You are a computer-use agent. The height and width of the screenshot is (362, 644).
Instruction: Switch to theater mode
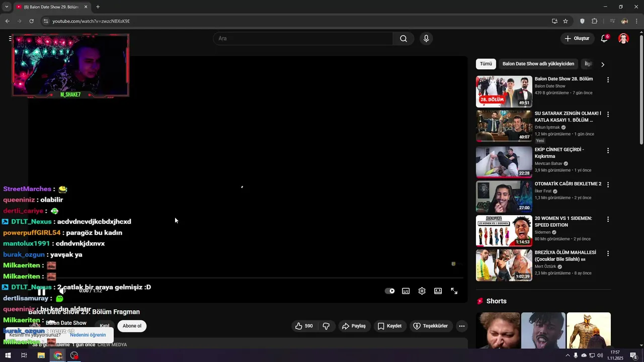[438, 291]
